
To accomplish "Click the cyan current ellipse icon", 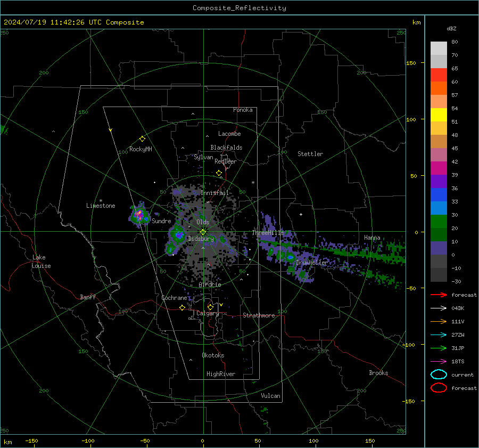I will click(x=439, y=374).
